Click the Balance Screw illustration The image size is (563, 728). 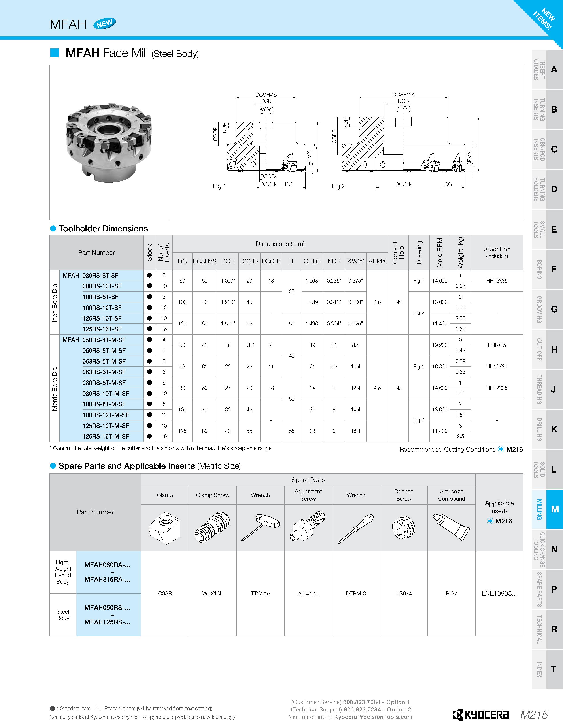404,527
